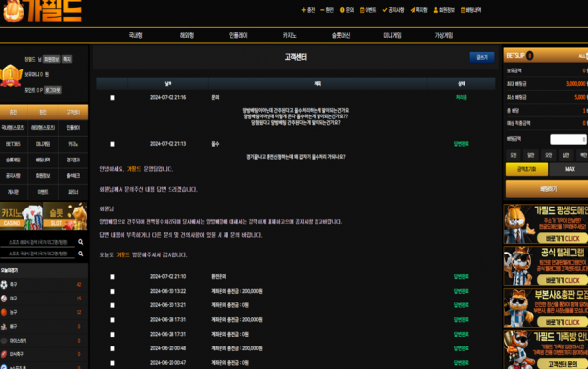The image size is (588, 369).
Task: Click the volleyball icon for 배구
Action: point(4,326)
